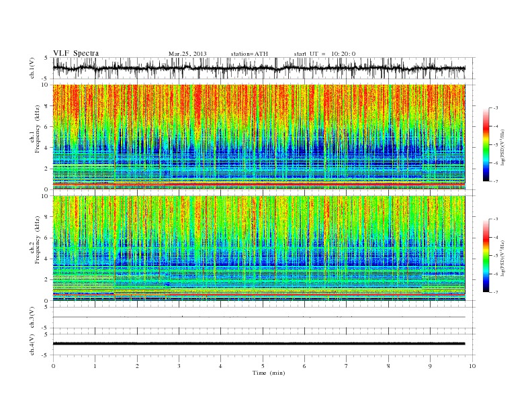This screenshot has height=411, width=532.
Task: Click the "-7" label on ch.2 colorbar
Action: (495, 292)
